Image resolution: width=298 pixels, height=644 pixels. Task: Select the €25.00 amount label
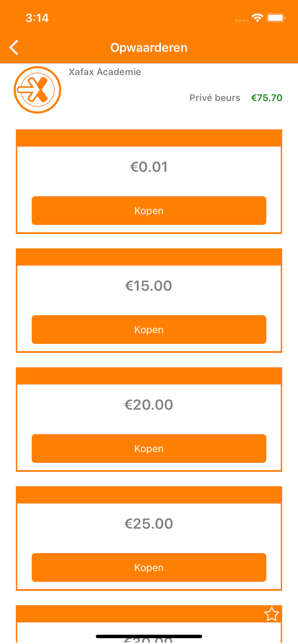point(149,524)
